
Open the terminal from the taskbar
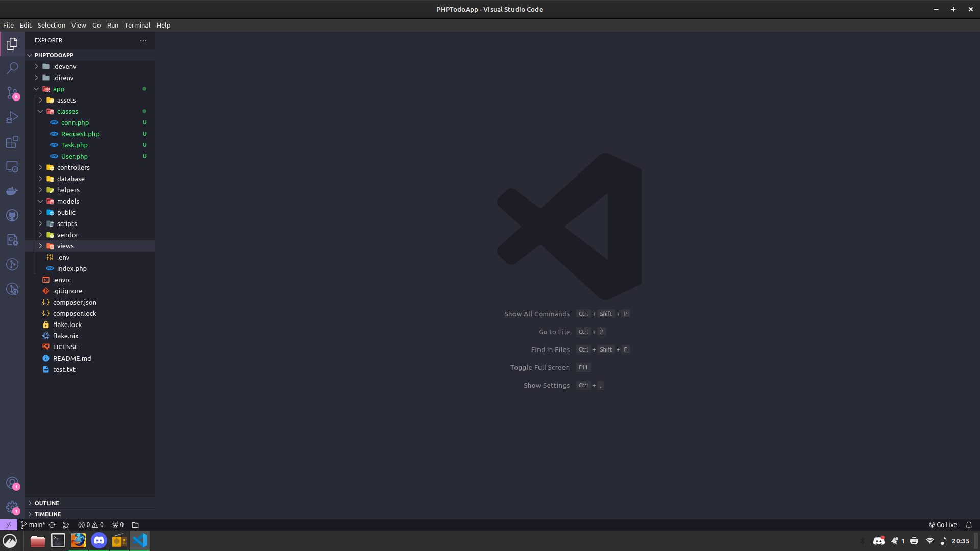[58, 540]
